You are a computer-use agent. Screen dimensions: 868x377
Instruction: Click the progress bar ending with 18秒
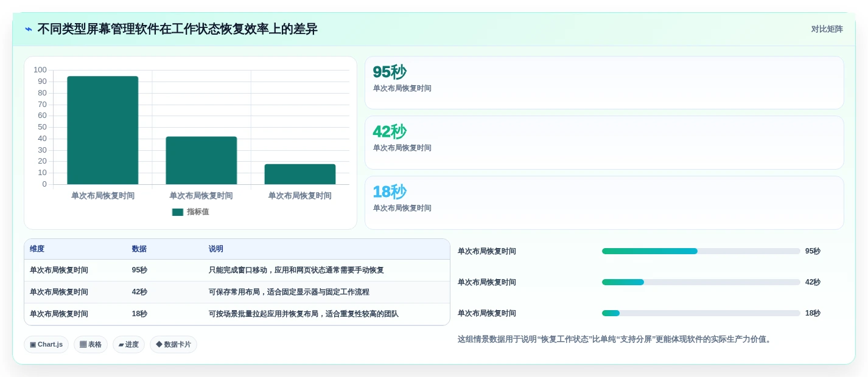[x=701, y=313]
